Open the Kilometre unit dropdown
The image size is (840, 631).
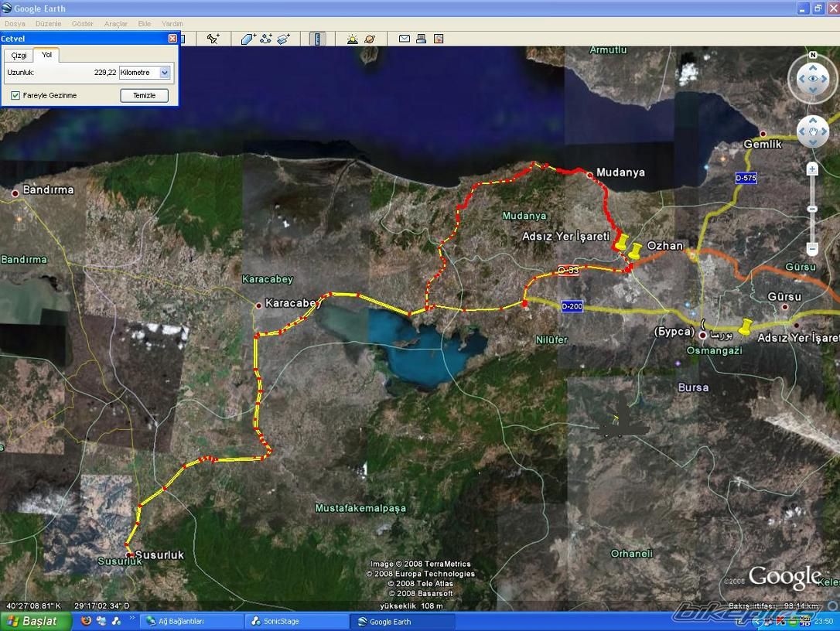tap(165, 73)
